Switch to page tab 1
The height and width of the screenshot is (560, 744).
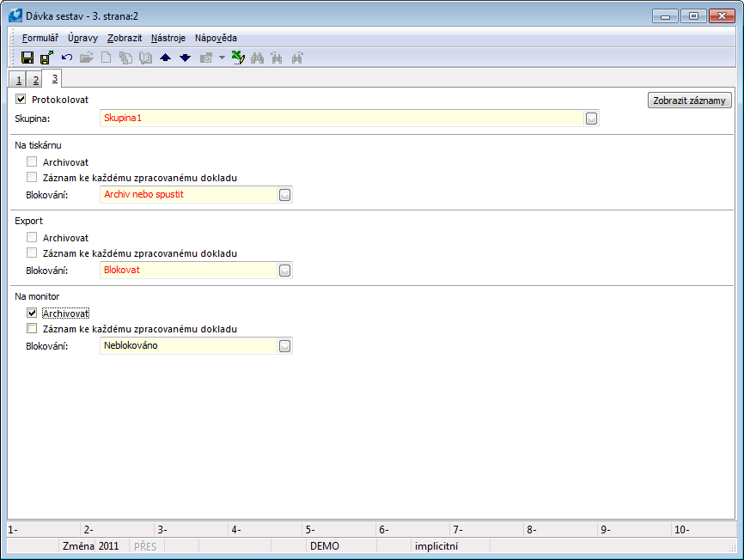(18, 80)
